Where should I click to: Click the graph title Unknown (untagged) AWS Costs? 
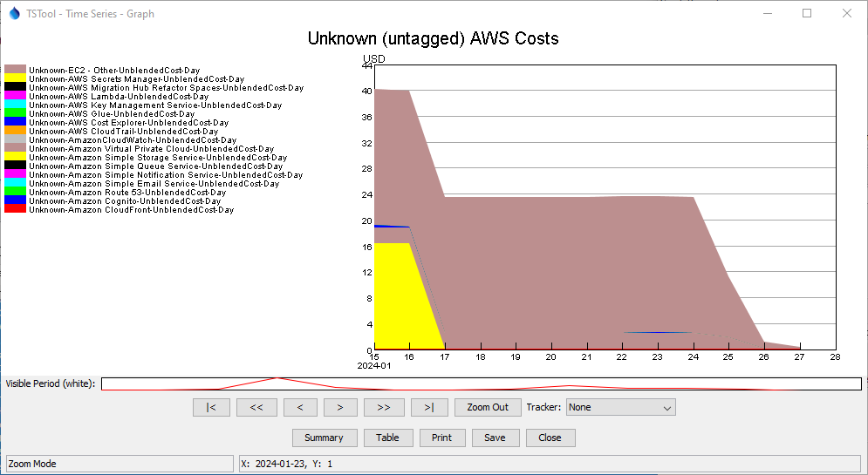(x=434, y=38)
